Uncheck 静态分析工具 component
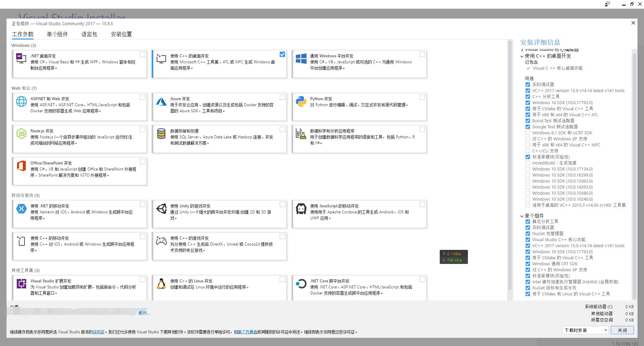The width and height of the screenshot is (644, 346). pyautogui.click(x=528, y=222)
